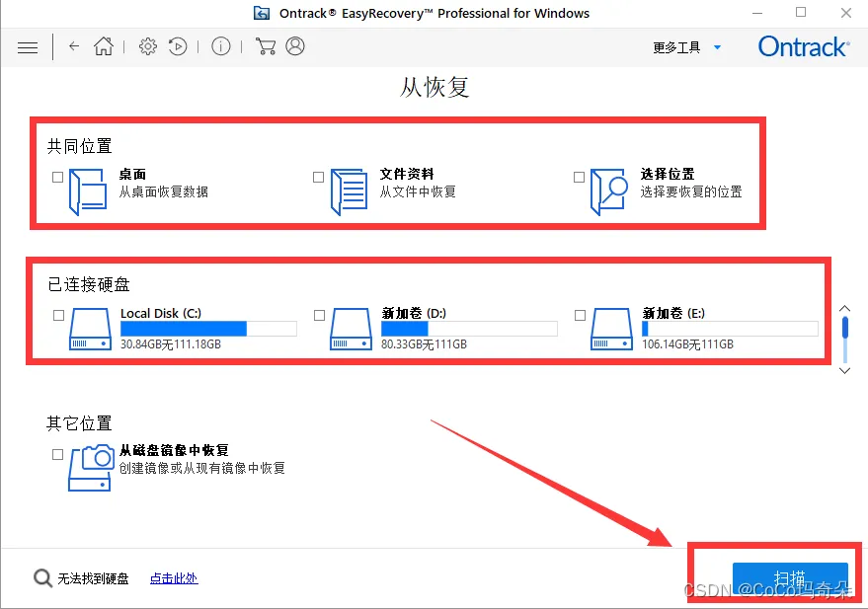This screenshot has width=868, height=609.
Task: Tick the Local Disk (C:) checkbox
Action: (58, 315)
